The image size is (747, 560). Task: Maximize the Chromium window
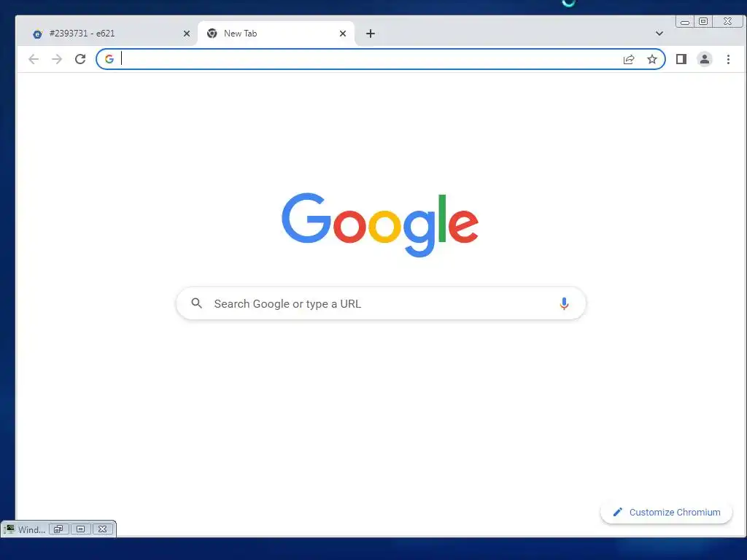click(x=703, y=21)
